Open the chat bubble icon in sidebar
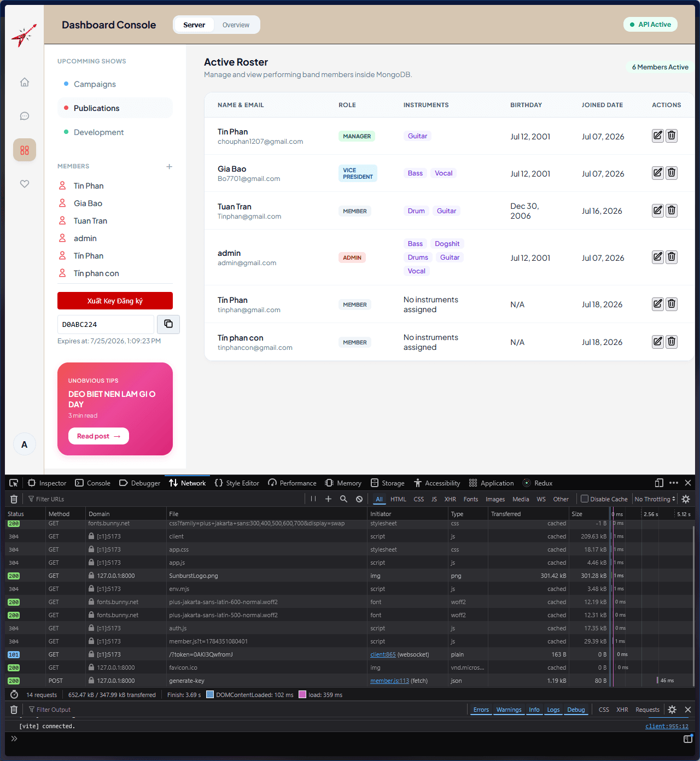The height and width of the screenshot is (761, 700). (25, 116)
